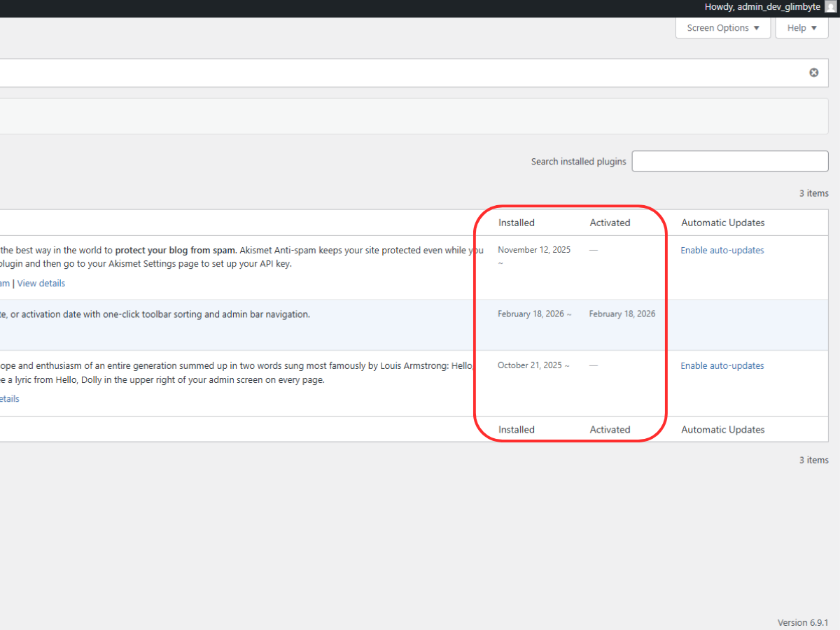
Task: Click the Activated header in the table footer
Action: coord(610,429)
